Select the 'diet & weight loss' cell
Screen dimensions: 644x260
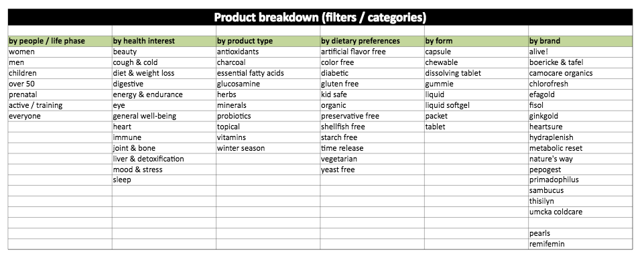[164, 73]
